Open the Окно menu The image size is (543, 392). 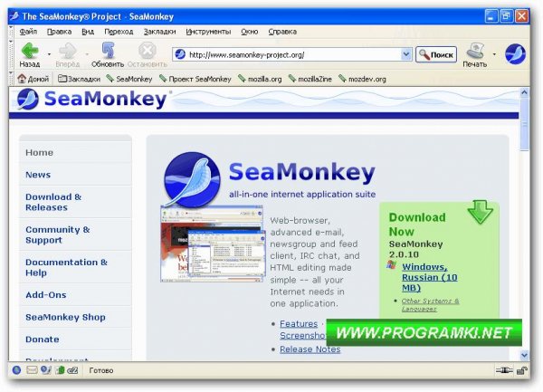[250, 32]
